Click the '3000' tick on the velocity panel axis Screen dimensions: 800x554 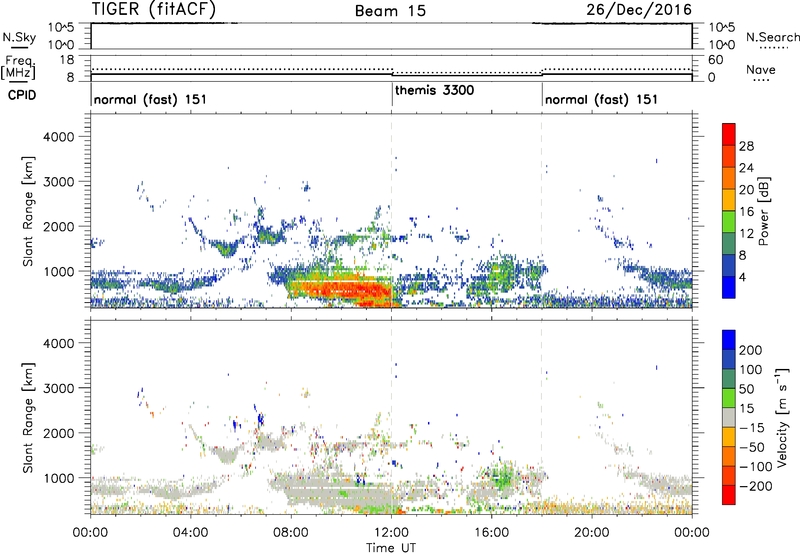click(58, 388)
